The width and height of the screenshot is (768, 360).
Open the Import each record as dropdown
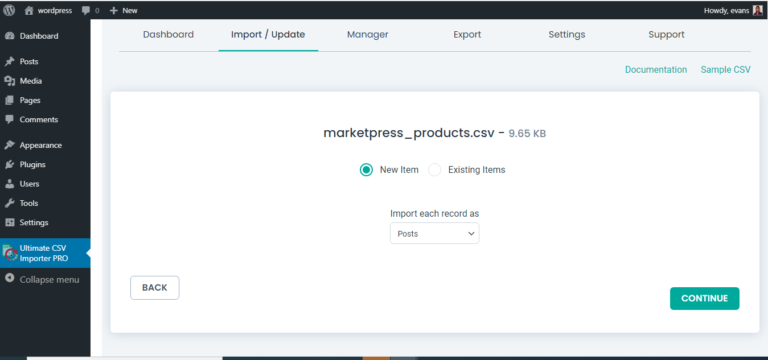pos(434,233)
